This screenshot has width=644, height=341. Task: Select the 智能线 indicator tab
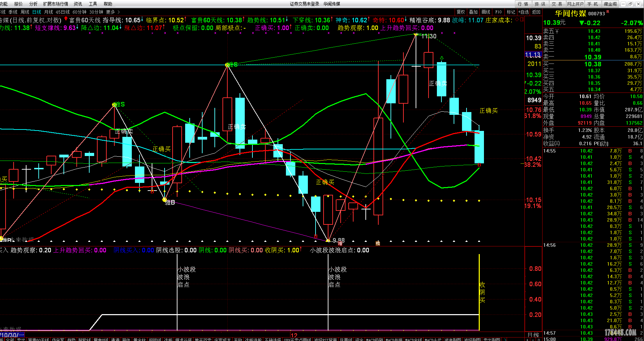84,339
